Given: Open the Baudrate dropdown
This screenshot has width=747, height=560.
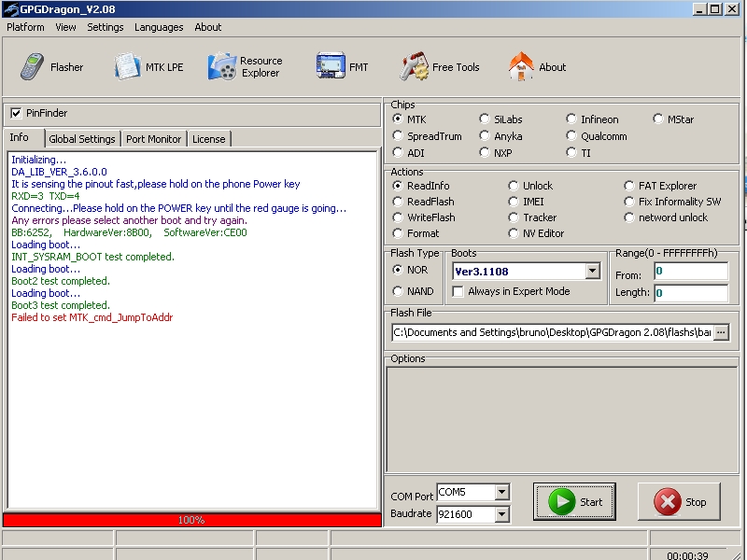Looking at the screenshot, I should pos(501,514).
